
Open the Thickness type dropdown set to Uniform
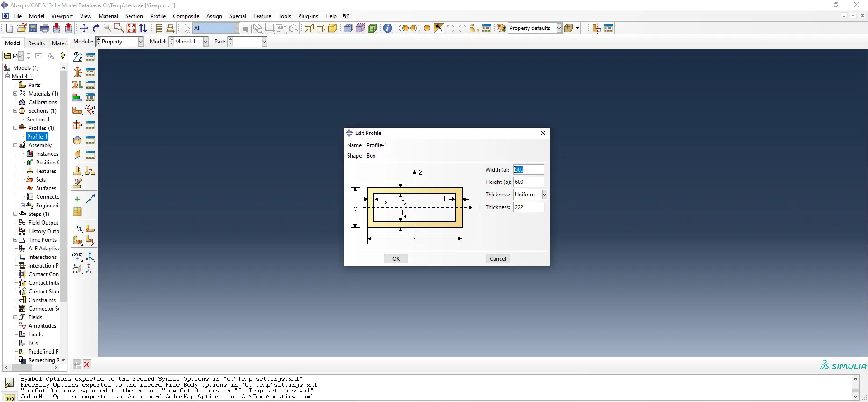(530, 195)
